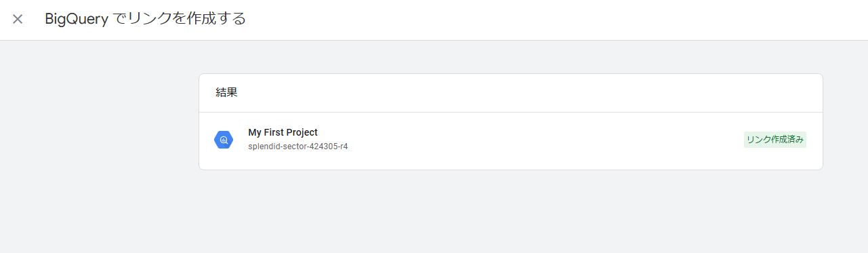Click the リンク作成済み status badge
Screen dimensions: 868x253
[774, 140]
